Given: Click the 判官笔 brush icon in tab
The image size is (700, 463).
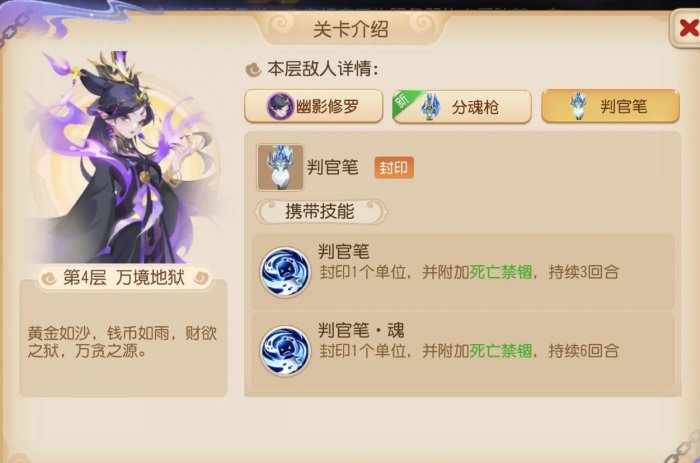Looking at the screenshot, I should (578, 106).
